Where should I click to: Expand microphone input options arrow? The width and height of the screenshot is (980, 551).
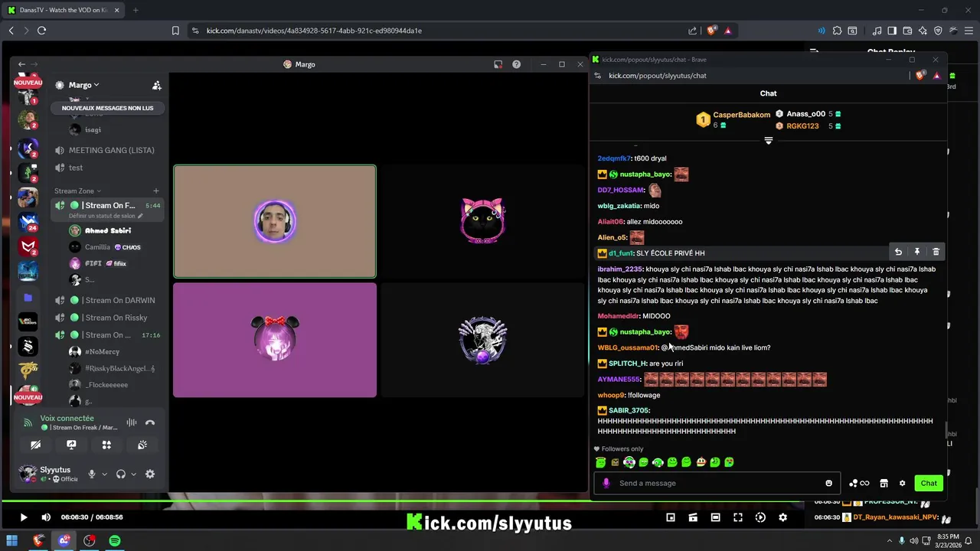(105, 474)
